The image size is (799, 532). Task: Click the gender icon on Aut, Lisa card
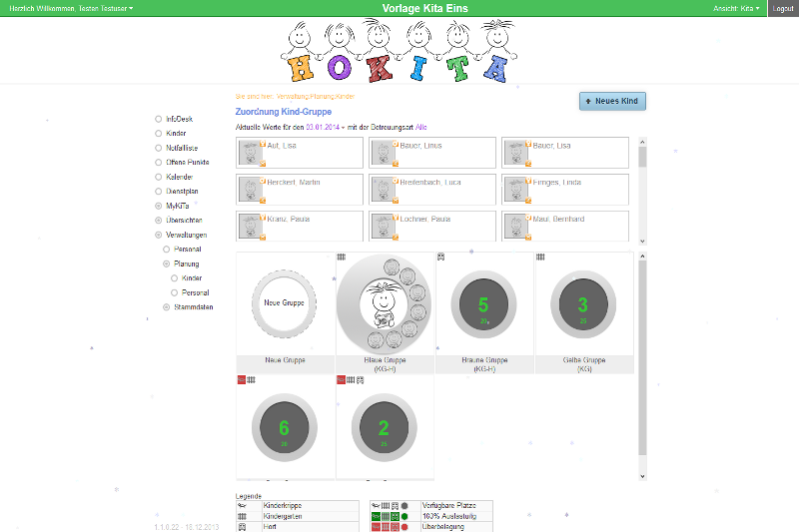263,144
